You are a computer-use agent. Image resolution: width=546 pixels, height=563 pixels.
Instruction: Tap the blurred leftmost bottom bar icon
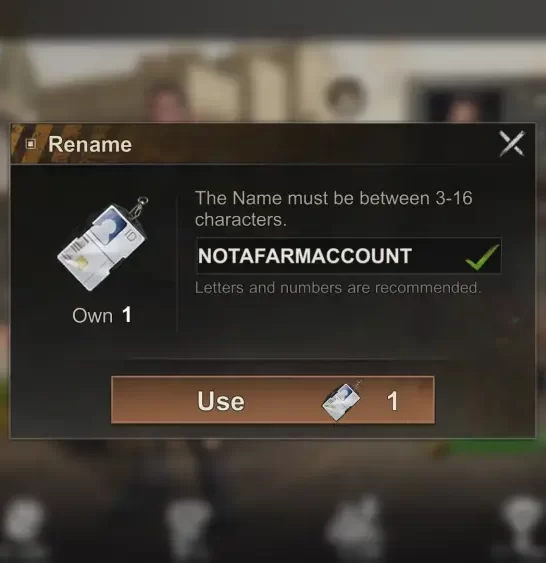tap(23, 522)
